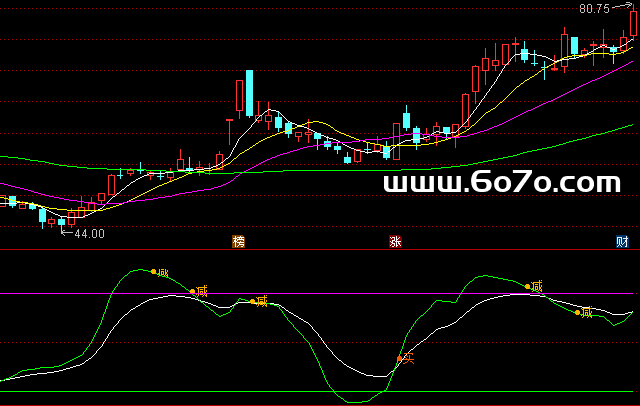Click the tall red candle left of the tallest cyan candle
The image size is (640, 406).
coord(239,96)
